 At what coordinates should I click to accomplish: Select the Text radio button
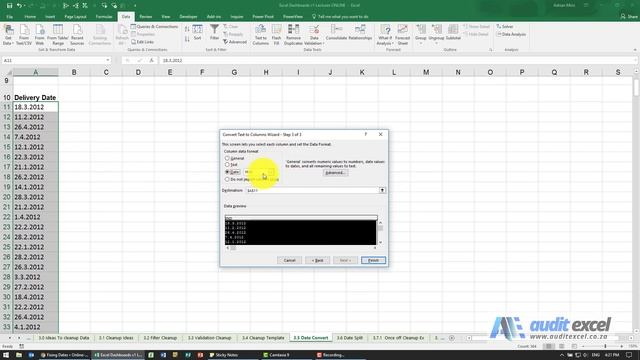(x=227, y=164)
